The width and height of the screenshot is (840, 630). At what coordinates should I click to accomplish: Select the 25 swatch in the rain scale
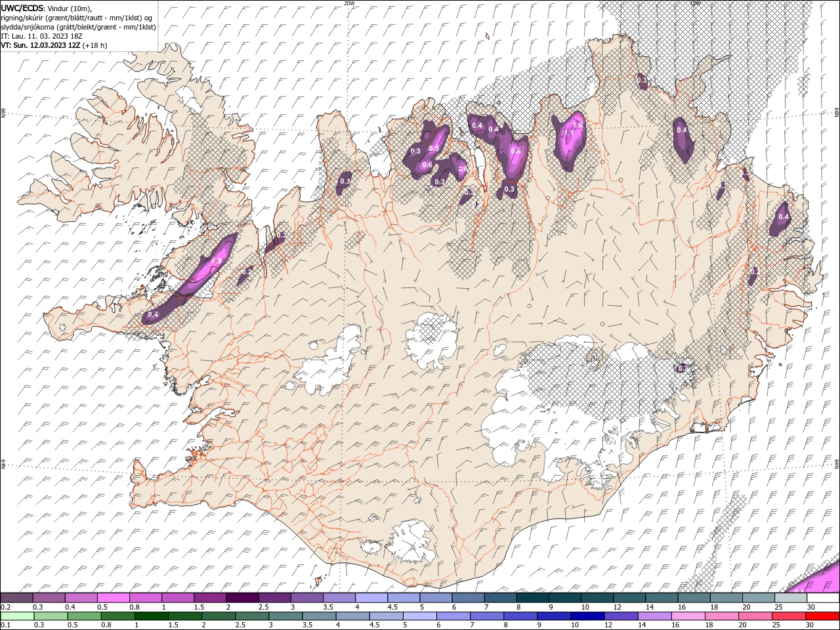[789, 616]
